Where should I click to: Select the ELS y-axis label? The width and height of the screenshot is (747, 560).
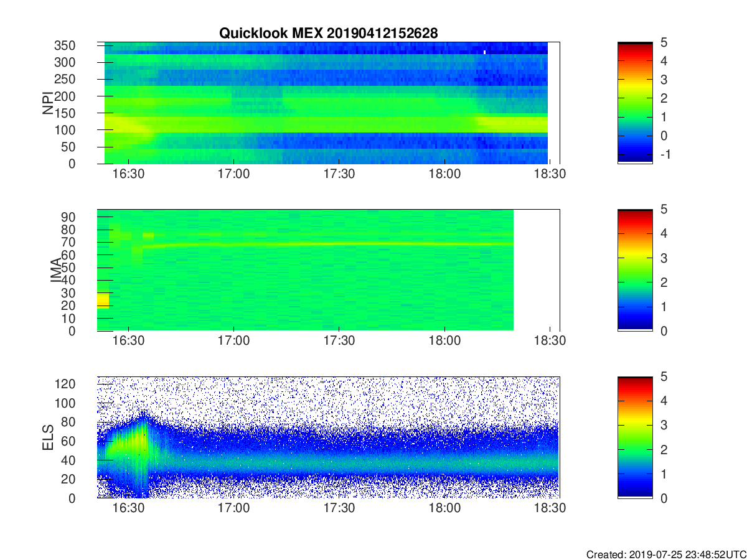pos(47,437)
